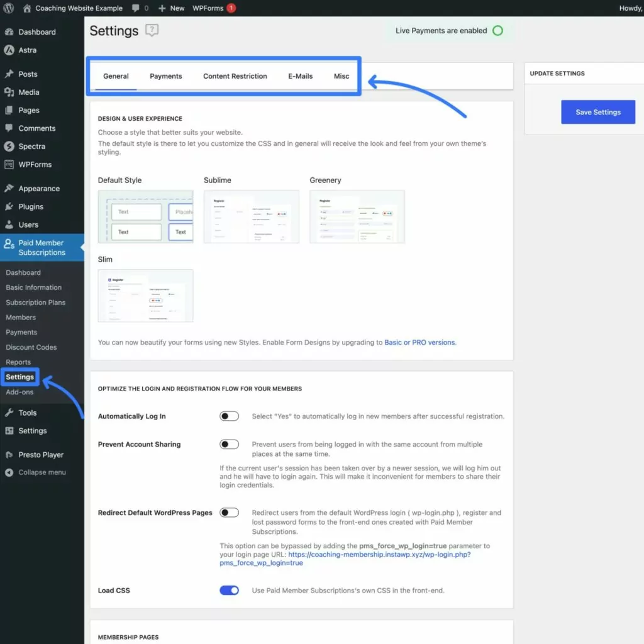Click the Live Payments green status circle

497,30
